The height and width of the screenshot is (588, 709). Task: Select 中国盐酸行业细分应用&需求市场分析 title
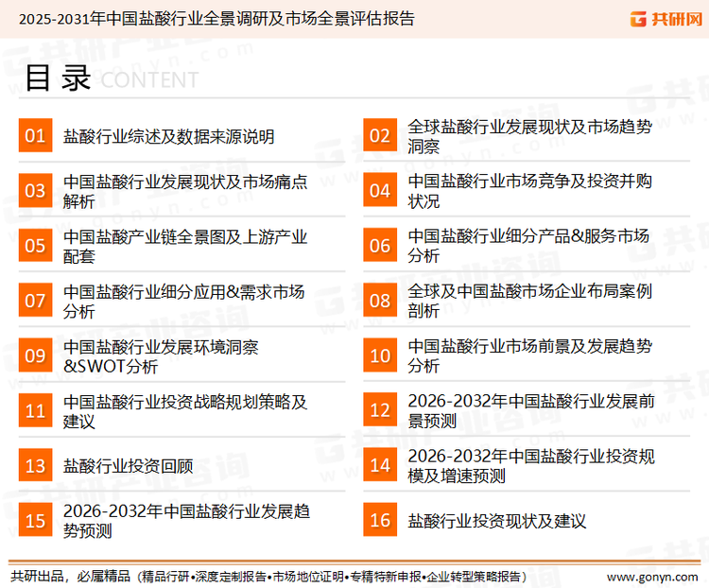coord(183,302)
